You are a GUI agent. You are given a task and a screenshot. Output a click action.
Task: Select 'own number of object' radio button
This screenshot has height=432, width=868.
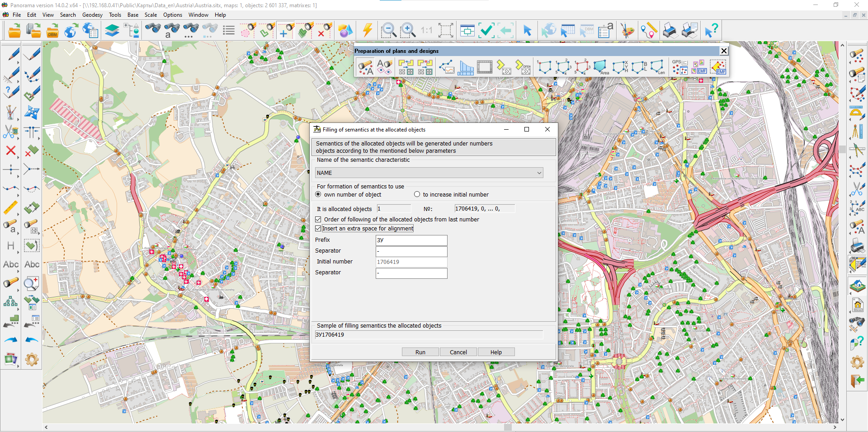[318, 195]
